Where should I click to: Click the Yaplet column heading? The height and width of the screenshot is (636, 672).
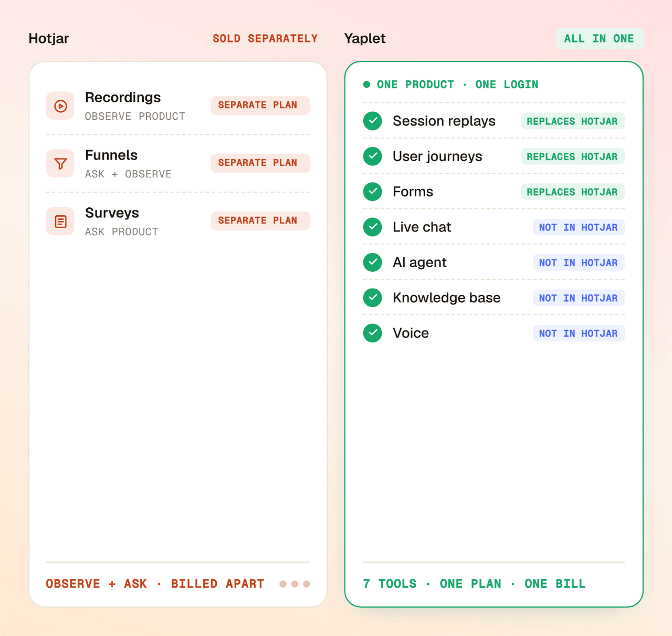click(x=365, y=39)
